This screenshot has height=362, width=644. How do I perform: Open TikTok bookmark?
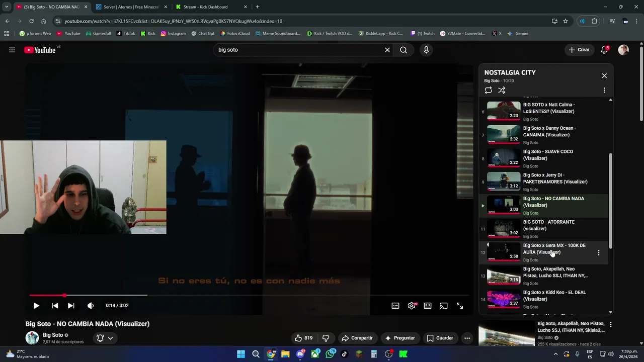[x=126, y=34]
